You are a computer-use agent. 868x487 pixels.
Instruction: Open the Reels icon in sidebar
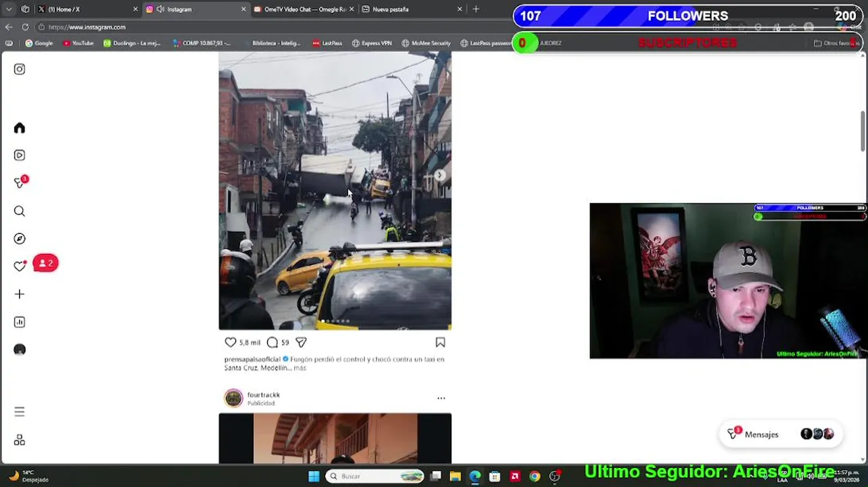pyautogui.click(x=20, y=155)
